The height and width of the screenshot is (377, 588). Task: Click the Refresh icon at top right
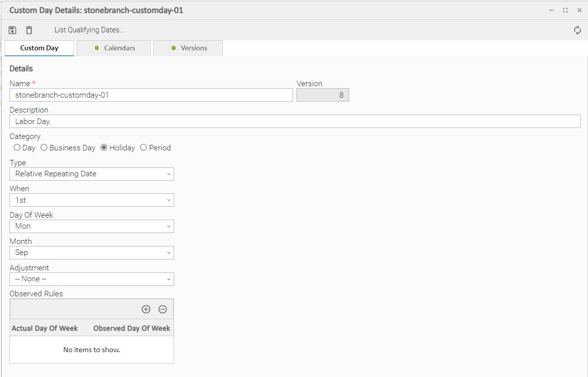pyautogui.click(x=577, y=30)
